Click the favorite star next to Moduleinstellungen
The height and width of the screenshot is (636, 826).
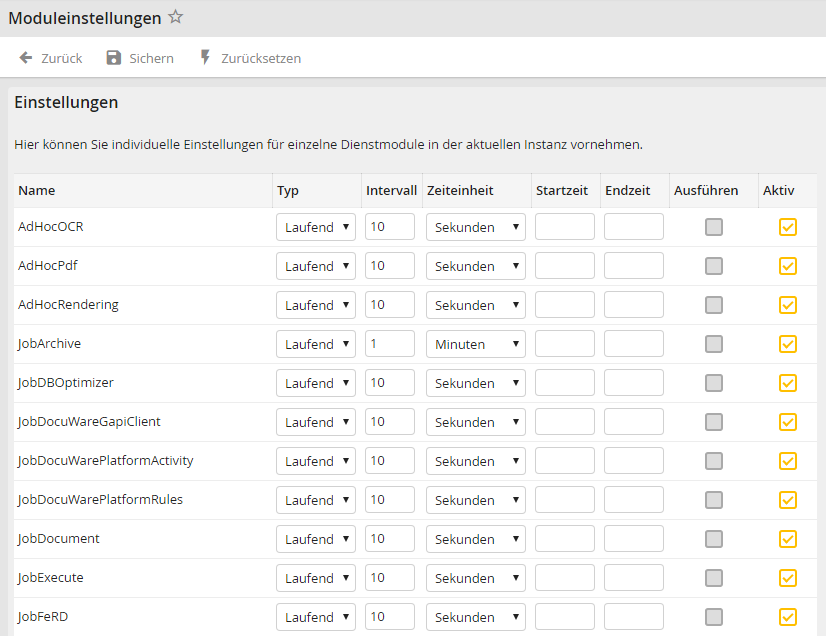(176, 17)
